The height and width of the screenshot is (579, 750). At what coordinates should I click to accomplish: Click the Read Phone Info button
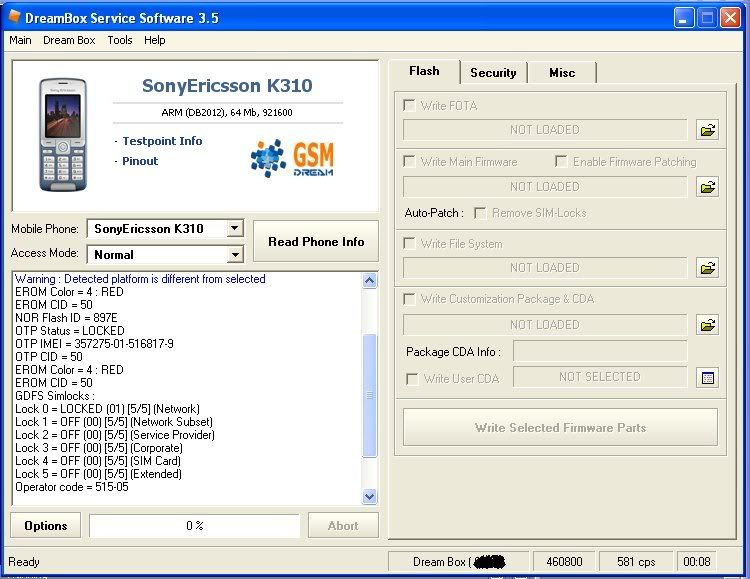click(x=316, y=242)
